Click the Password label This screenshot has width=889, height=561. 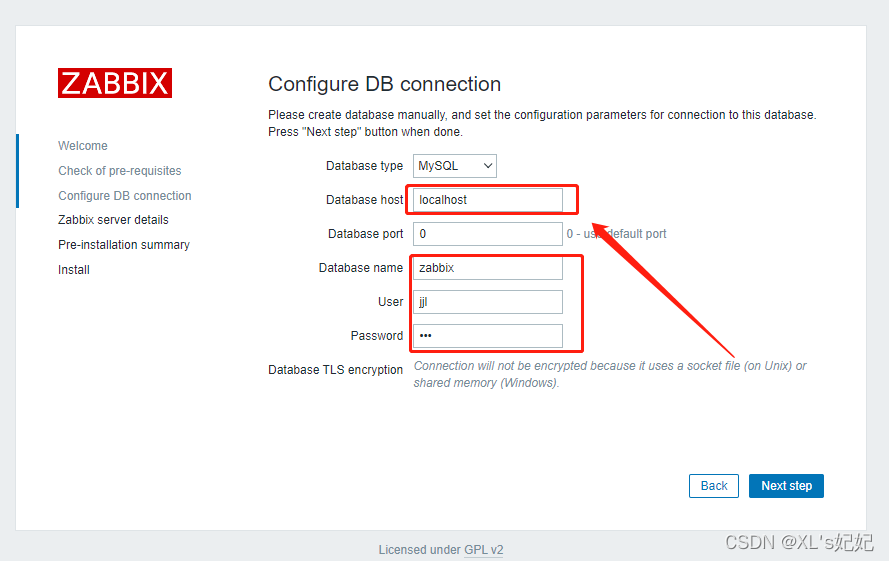point(377,336)
